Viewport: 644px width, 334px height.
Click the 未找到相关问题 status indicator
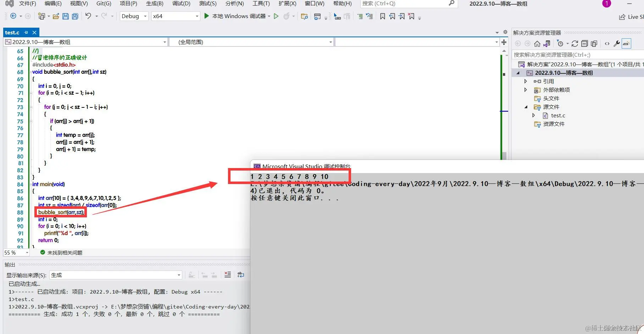tap(61, 252)
